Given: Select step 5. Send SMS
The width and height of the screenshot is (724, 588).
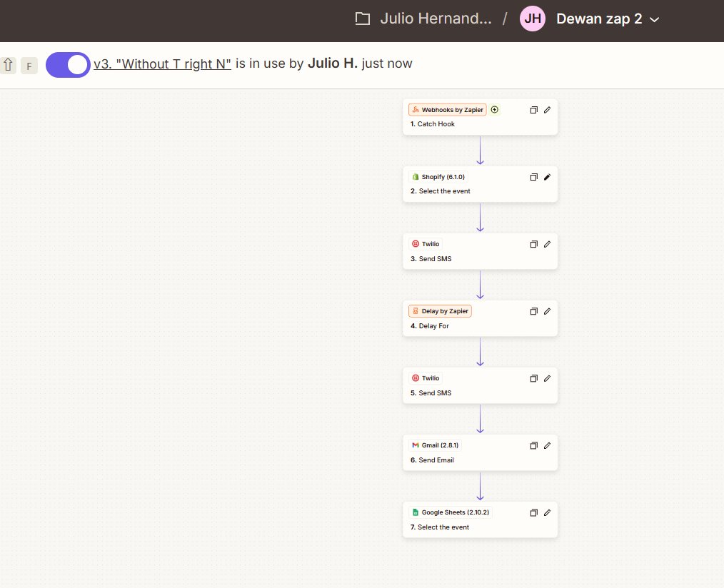Looking at the screenshot, I should click(481, 385).
